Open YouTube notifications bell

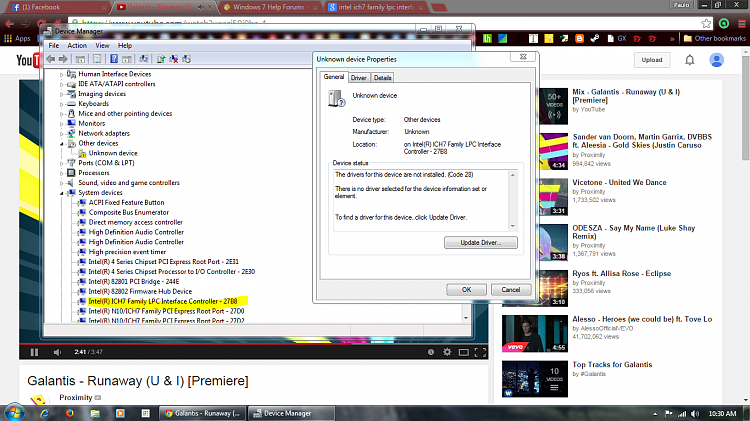pos(689,60)
